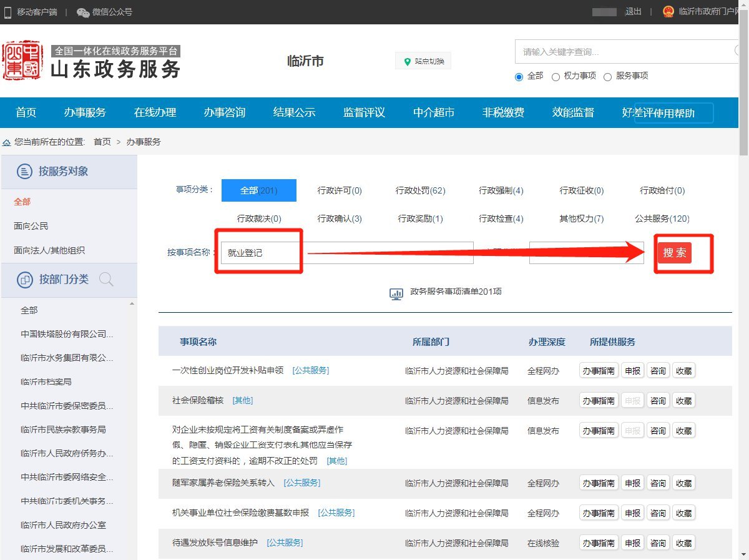Select the 权力事项 radio button
This screenshot has width=749, height=560.
(556, 77)
